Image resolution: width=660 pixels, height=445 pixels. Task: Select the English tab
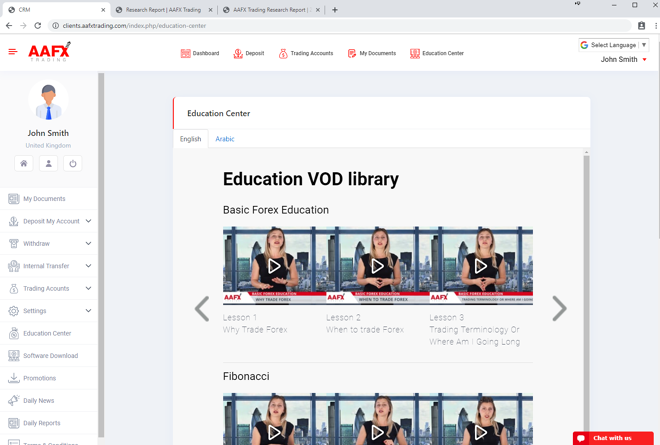[x=190, y=139]
